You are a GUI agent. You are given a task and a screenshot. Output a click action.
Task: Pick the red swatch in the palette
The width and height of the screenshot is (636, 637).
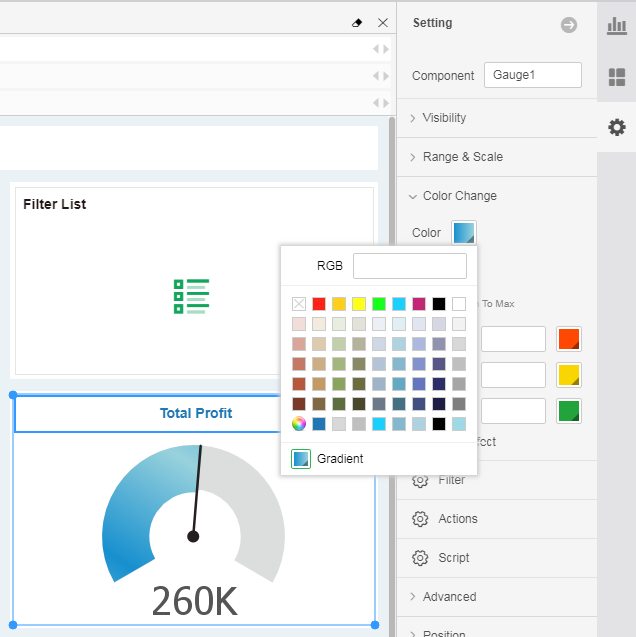tap(319, 304)
